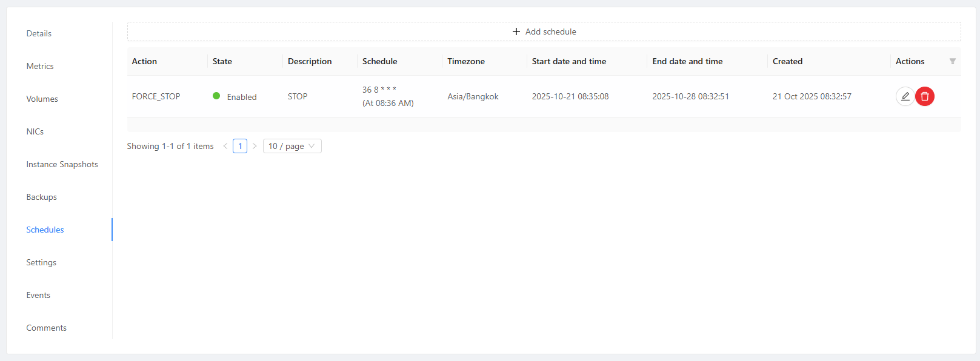Open the Settings tab
Image resolution: width=980 pixels, height=361 pixels.
point(41,262)
